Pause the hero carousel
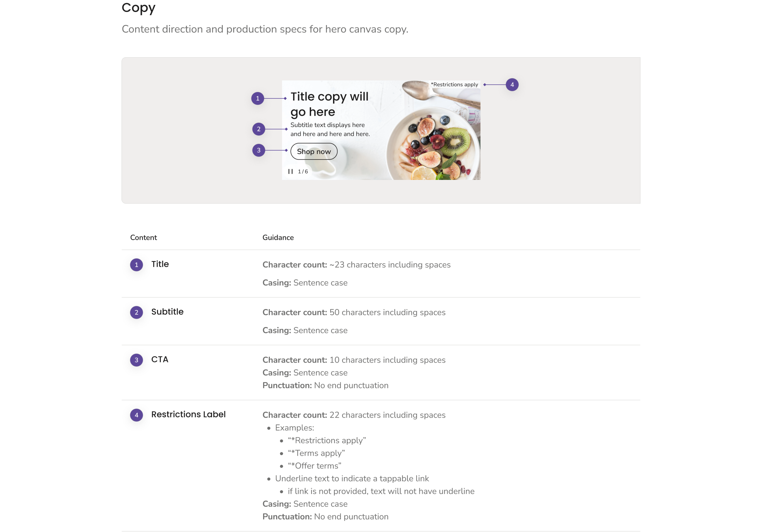The height and width of the screenshot is (532, 762). coord(290,171)
